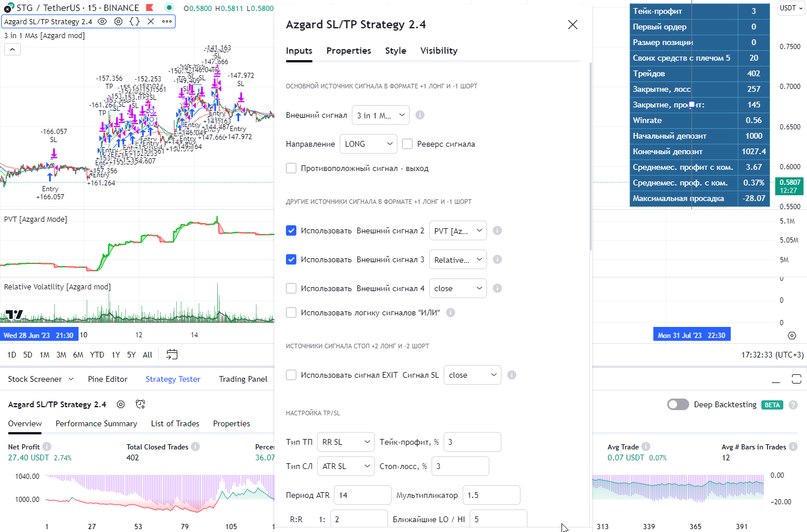Open the USDT currency dropdown
Image resolution: width=807 pixels, height=532 pixels.
pyautogui.click(x=791, y=8)
